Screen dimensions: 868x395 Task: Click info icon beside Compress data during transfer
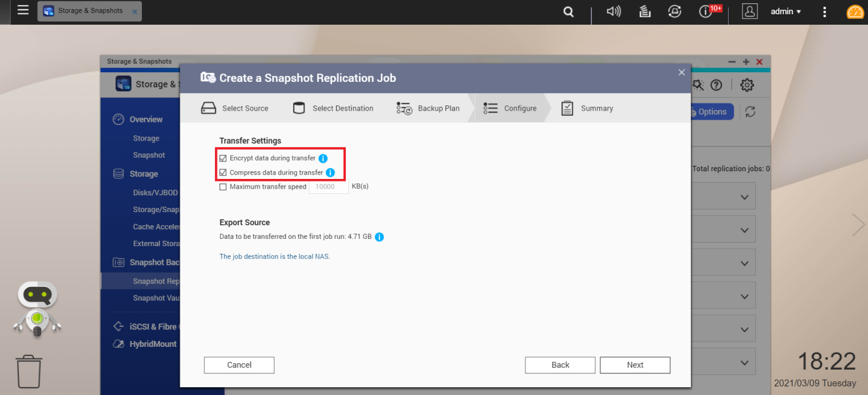(330, 173)
